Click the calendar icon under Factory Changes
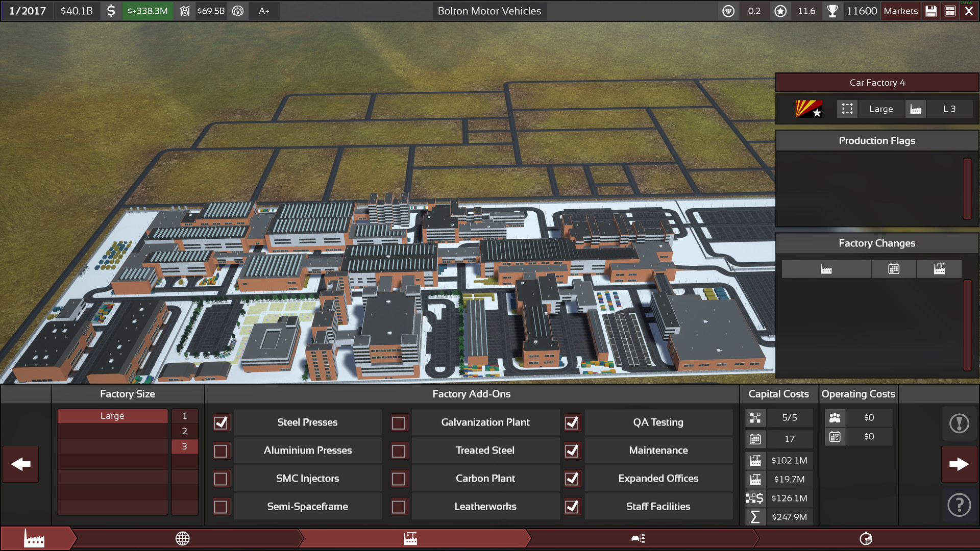The height and width of the screenshot is (551, 980). click(x=894, y=268)
